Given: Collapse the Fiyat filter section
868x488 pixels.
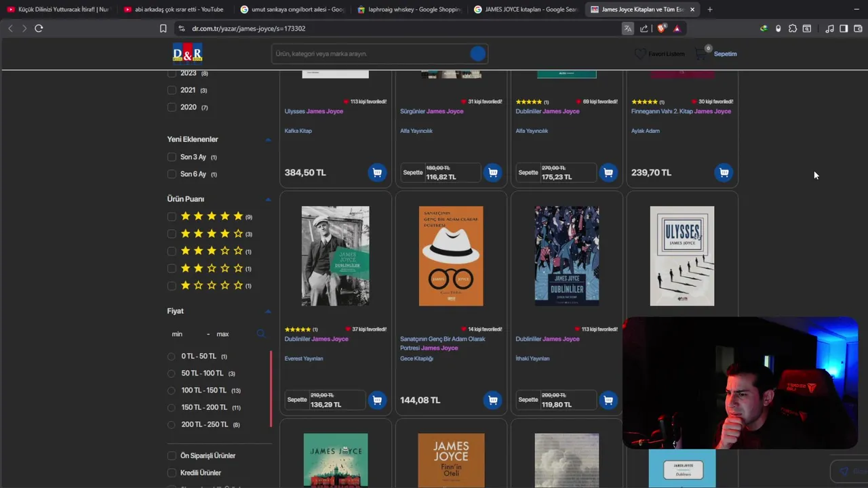Looking at the screenshot, I should (x=268, y=311).
